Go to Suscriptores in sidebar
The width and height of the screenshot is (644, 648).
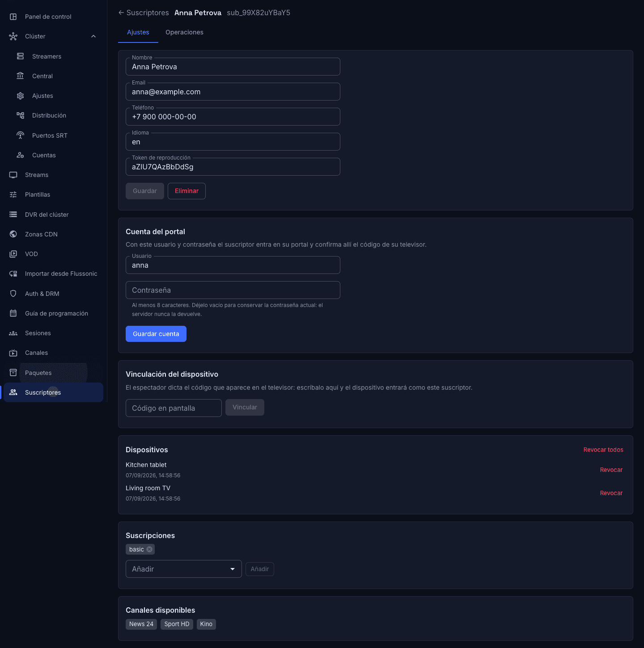pyautogui.click(x=54, y=392)
